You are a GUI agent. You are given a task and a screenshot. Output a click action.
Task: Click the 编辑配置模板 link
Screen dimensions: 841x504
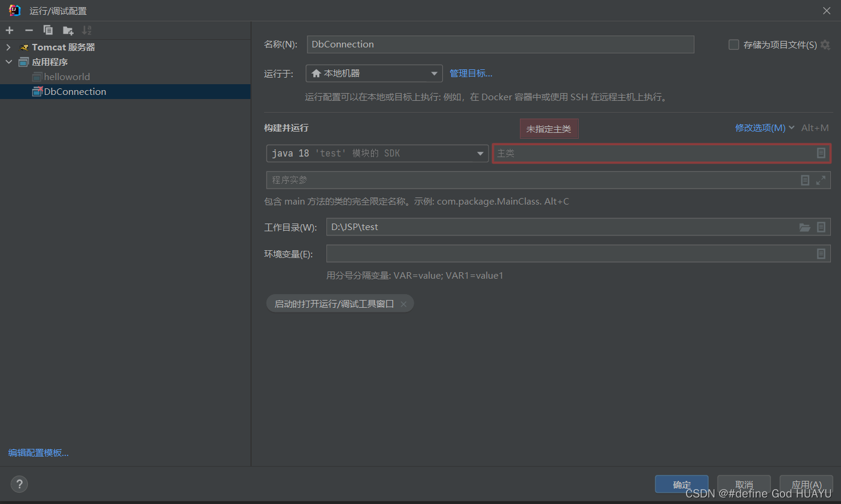[37, 452]
